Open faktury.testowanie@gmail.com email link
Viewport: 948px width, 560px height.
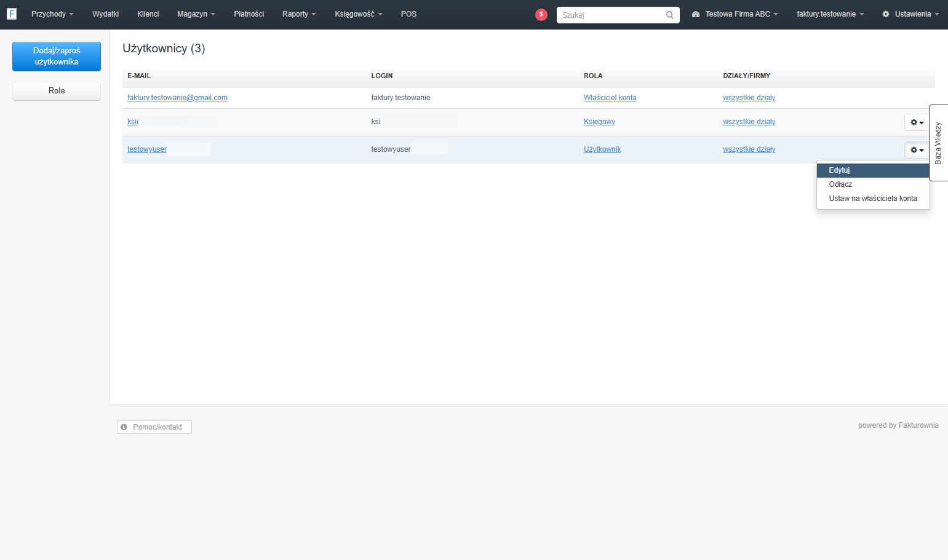177,98
